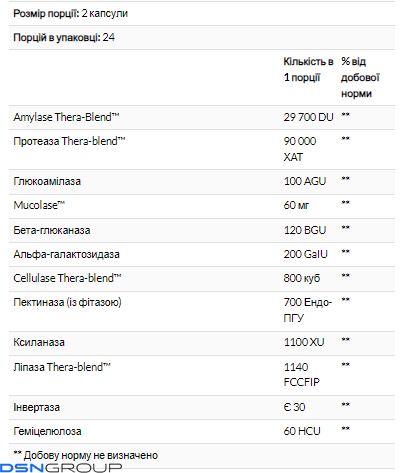
Task: Click the 29 700 DU amount value
Action: click(308, 117)
